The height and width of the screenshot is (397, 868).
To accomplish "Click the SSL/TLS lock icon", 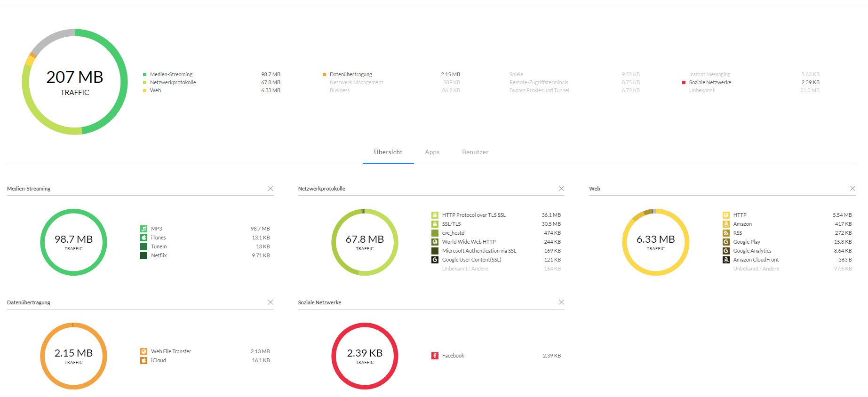I will pos(435,224).
